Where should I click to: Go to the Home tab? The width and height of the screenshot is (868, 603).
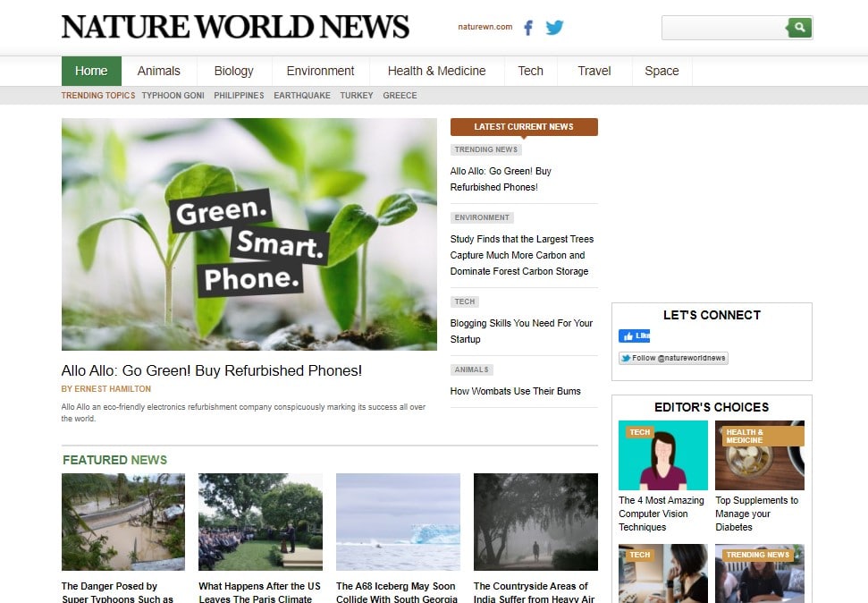click(91, 71)
